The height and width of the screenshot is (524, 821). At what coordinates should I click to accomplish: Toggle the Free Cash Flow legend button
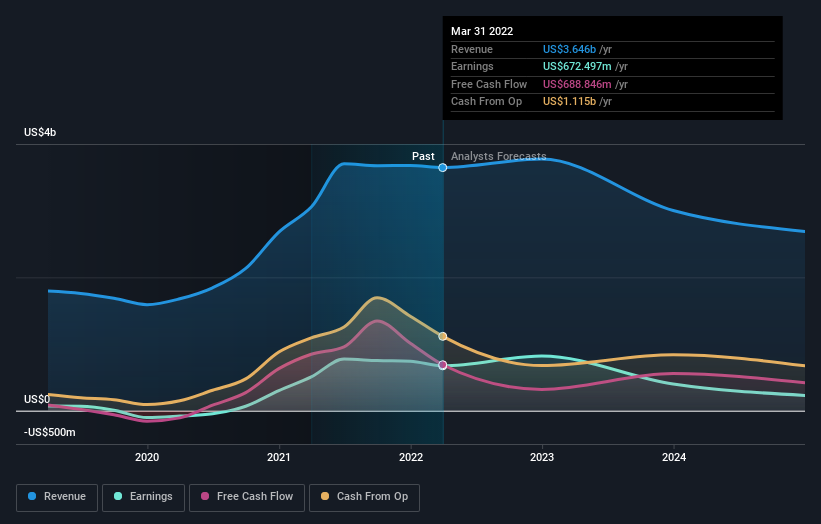pyautogui.click(x=247, y=497)
